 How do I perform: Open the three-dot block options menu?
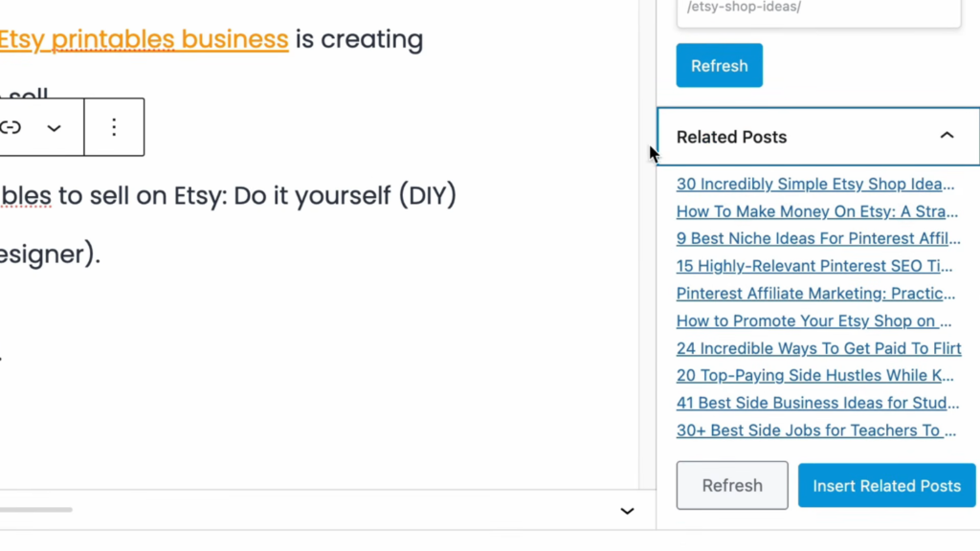(x=114, y=127)
